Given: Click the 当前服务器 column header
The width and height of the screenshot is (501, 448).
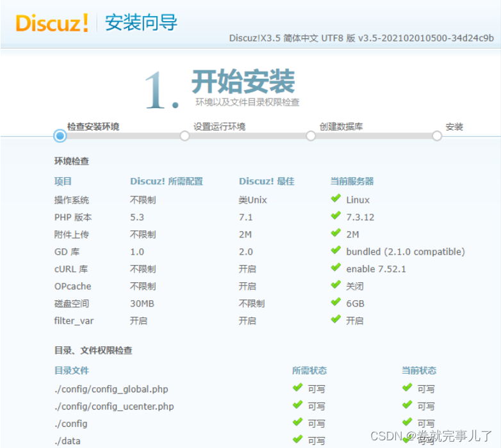Looking at the screenshot, I should point(352,181).
